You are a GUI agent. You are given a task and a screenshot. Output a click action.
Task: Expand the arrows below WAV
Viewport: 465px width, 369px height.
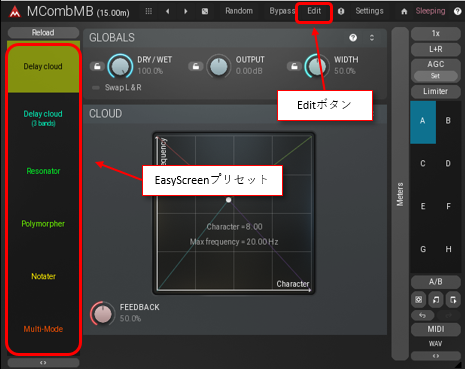pyautogui.click(x=435, y=356)
